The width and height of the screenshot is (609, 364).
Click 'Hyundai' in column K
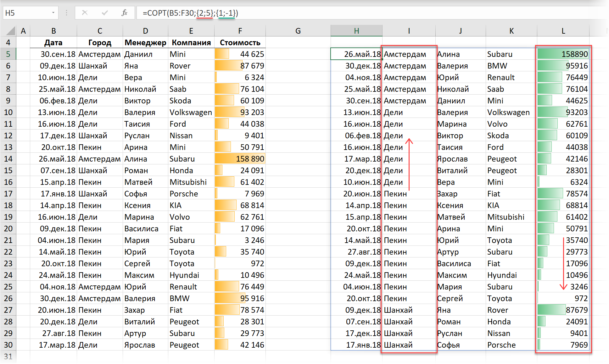click(511, 275)
